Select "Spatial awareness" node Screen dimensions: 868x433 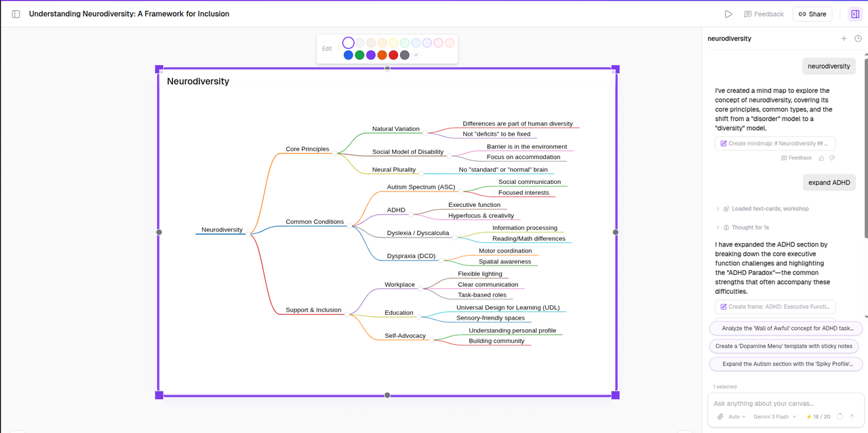tap(505, 262)
